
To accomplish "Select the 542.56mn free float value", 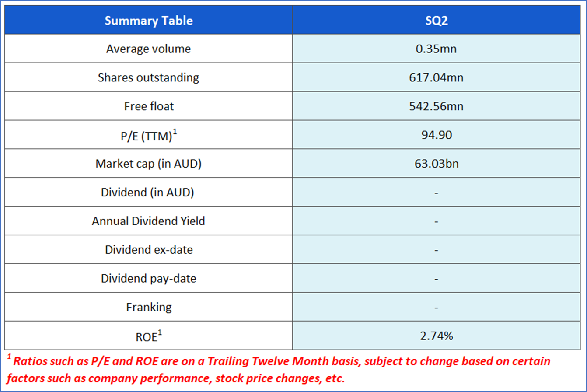I will coord(436,106).
